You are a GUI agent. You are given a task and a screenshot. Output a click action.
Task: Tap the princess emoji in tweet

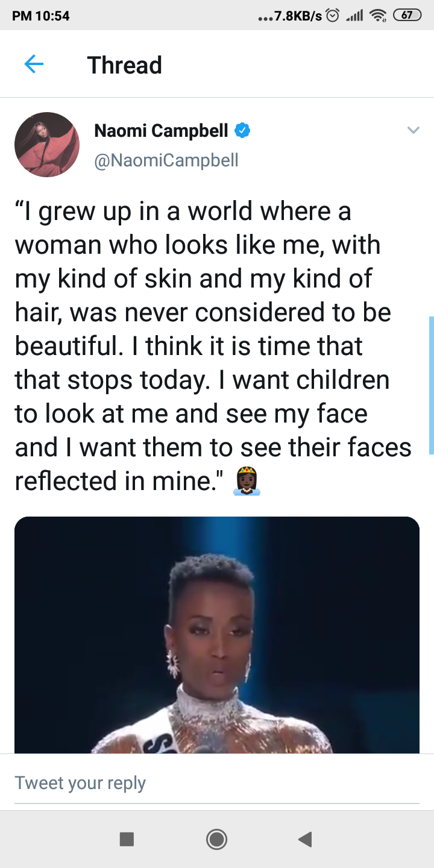point(247,481)
